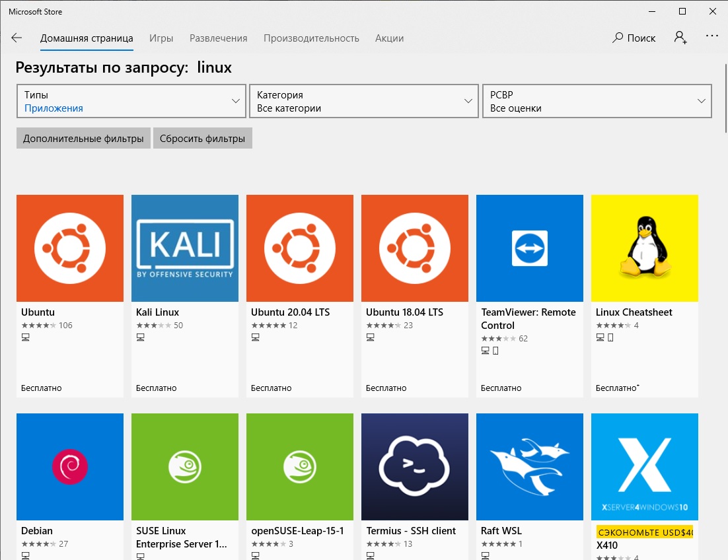Open the Kali Linux app logo
Viewport: 728px width, 560px height.
click(185, 248)
